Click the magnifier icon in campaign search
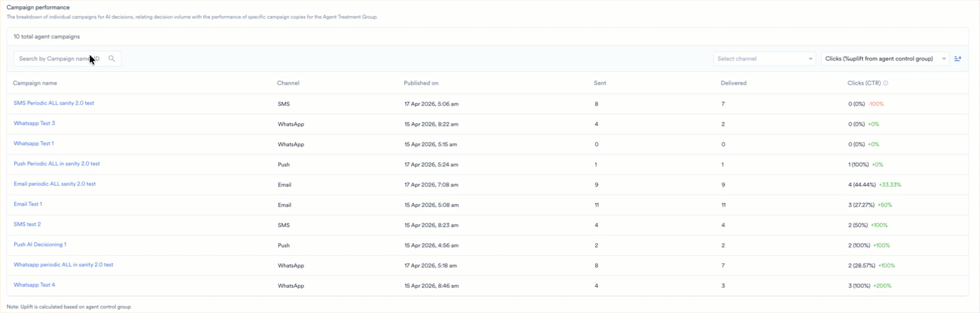Screen dimensions: 980x313 [x=112, y=58]
